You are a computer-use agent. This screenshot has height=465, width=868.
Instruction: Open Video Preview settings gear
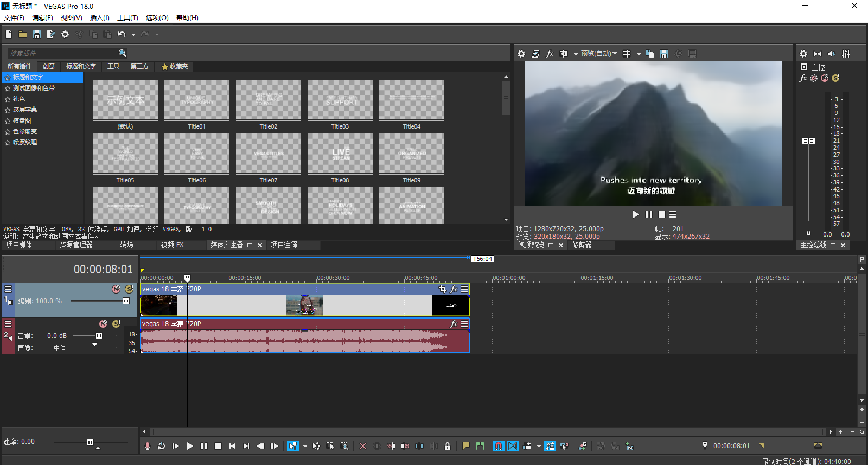coord(521,54)
